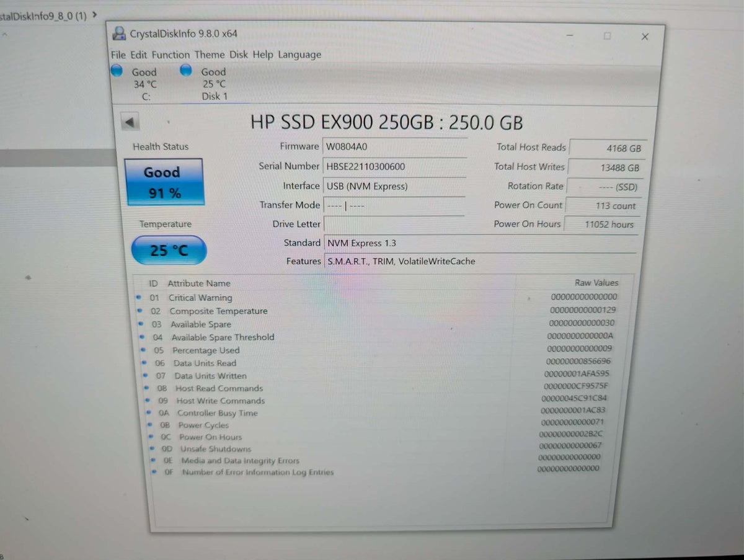Click the Transfer Mode field

pos(394,205)
